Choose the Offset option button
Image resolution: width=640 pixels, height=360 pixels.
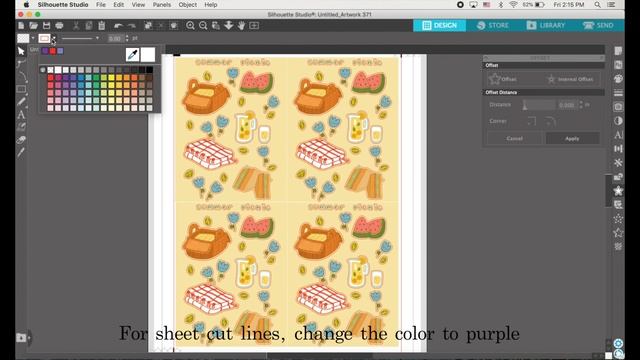pyautogui.click(x=503, y=79)
